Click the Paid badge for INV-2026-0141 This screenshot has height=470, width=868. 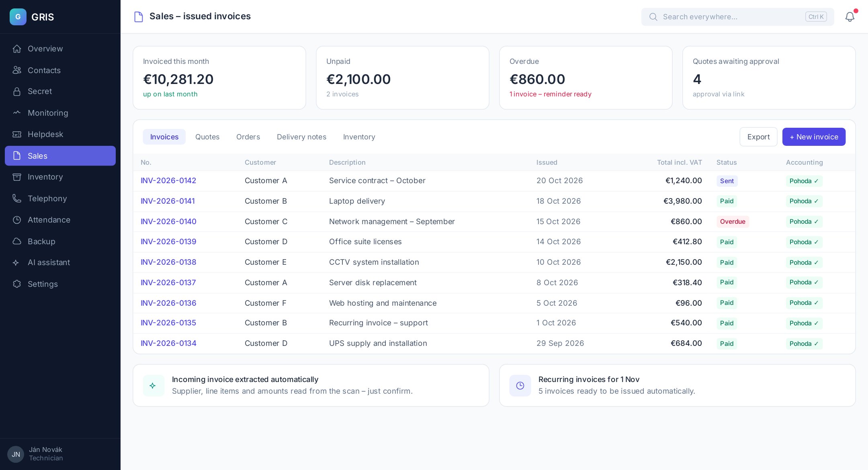(727, 201)
